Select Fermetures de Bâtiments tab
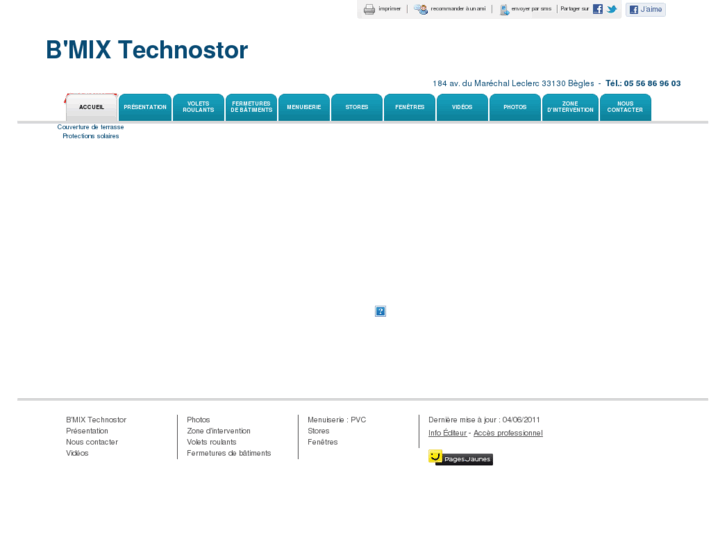The height and width of the screenshot is (545, 727). [251, 107]
